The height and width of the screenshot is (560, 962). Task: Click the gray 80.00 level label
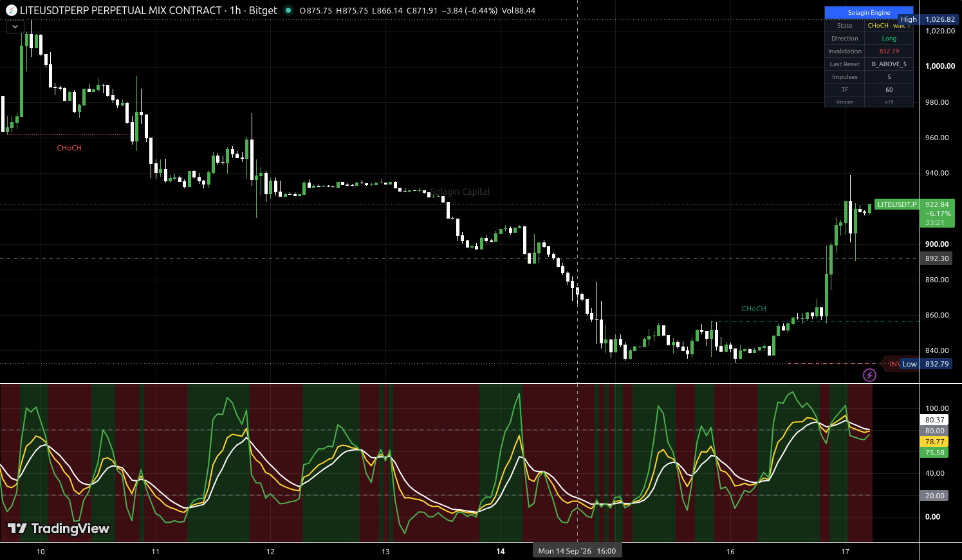coord(934,431)
